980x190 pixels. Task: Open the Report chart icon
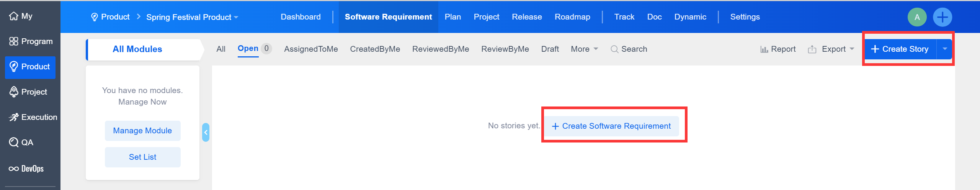click(764, 49)
